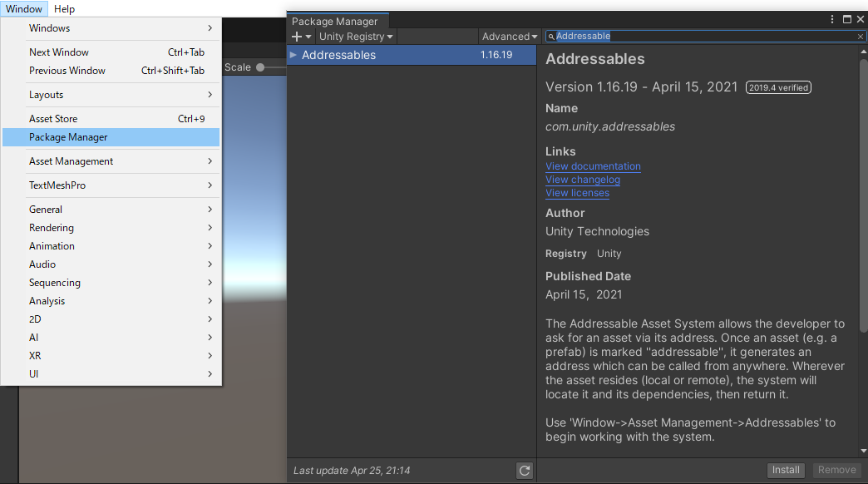Clear the Addressable search text
The height and width of the screenshot is (484, 868).
click(860, 37)
